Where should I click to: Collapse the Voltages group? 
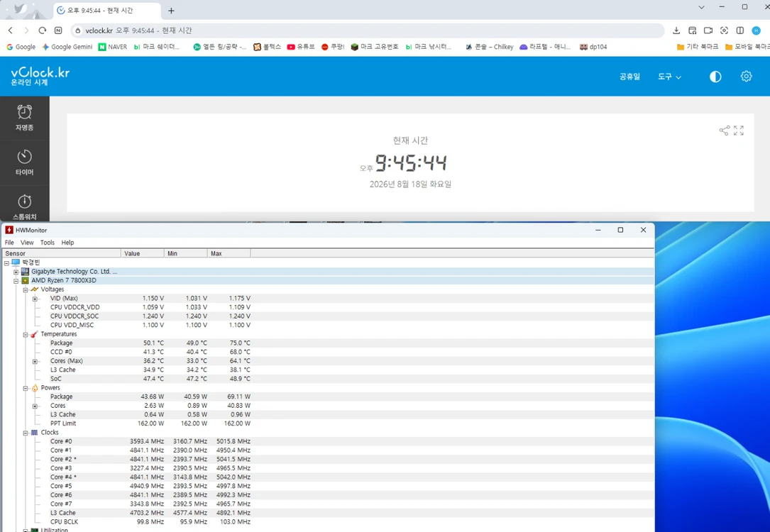coord(25,289)
